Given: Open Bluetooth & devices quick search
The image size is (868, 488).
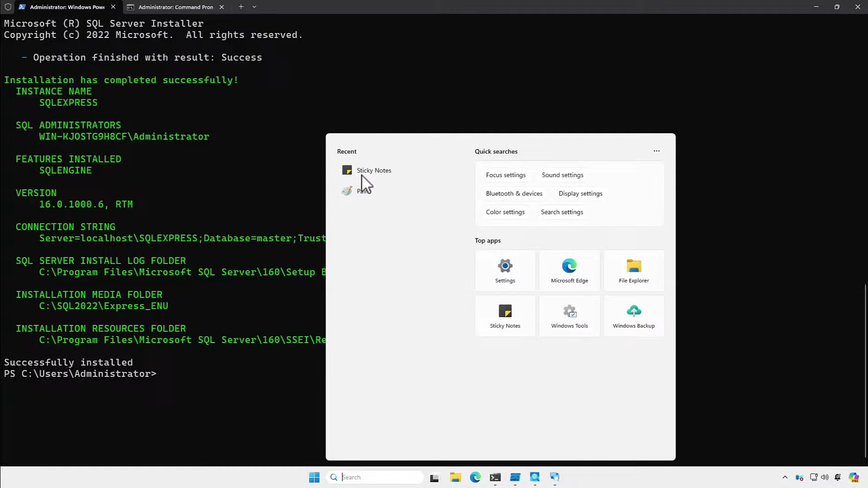Looking at the screenshot, I should pos(514,193).
